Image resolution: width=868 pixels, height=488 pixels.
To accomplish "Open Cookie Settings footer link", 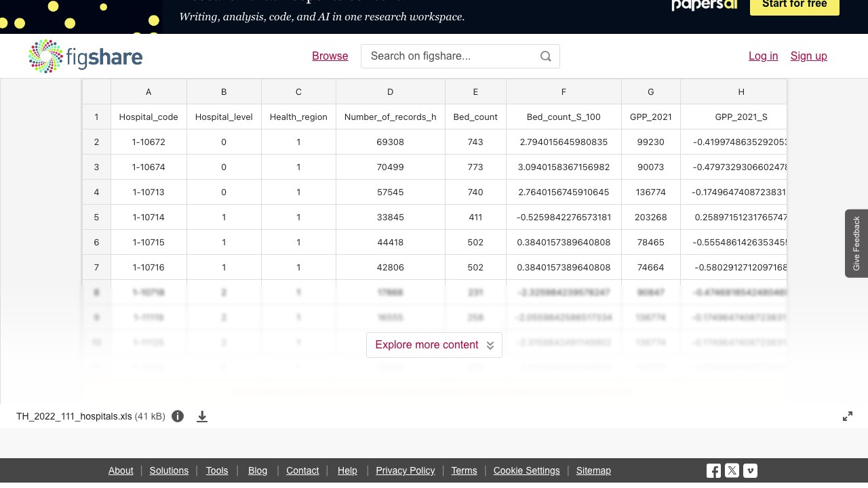I will tap(527, 470).
